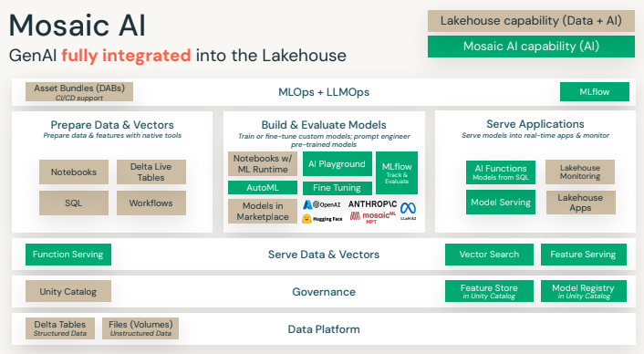Click the Unity Catalog box
The height and width of the screenshot is (354, 644).
coord(68,292)
